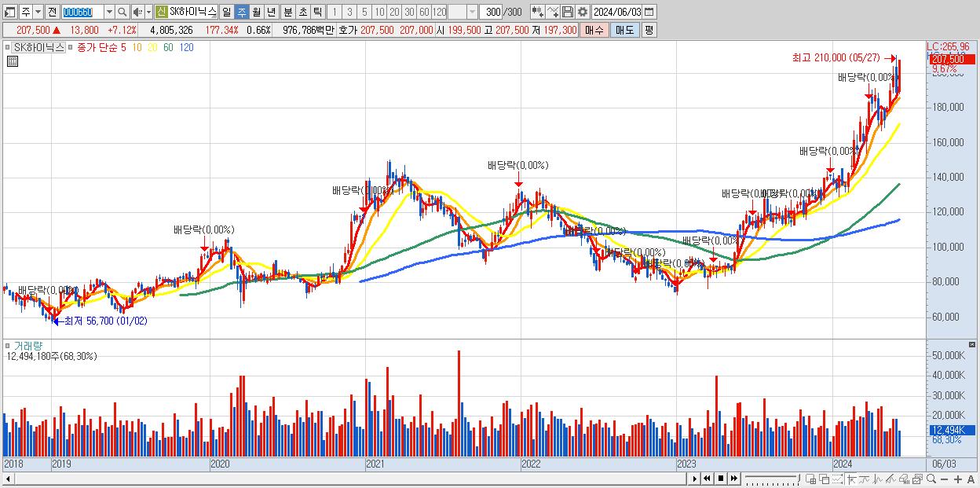Click the eraser tool icon
Image resolution: width=980 pixels, height=488 pixels.
point(904,479)
